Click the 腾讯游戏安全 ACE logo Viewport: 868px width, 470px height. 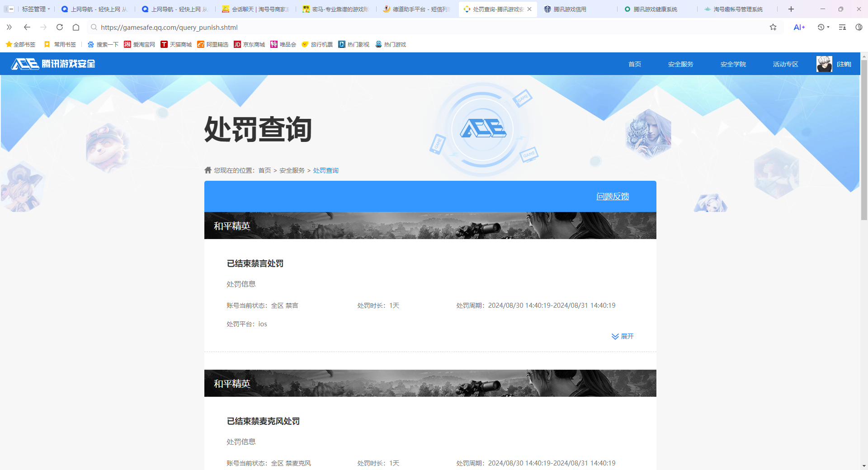(x=52, y=64)
